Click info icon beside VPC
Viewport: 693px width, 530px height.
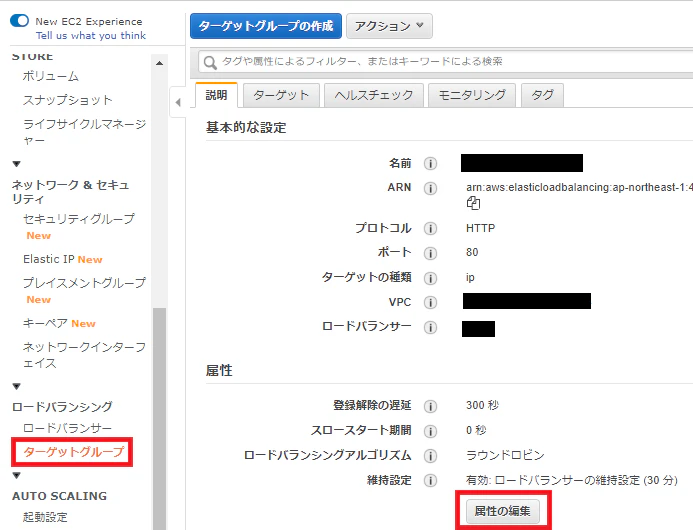pos(430,302)
